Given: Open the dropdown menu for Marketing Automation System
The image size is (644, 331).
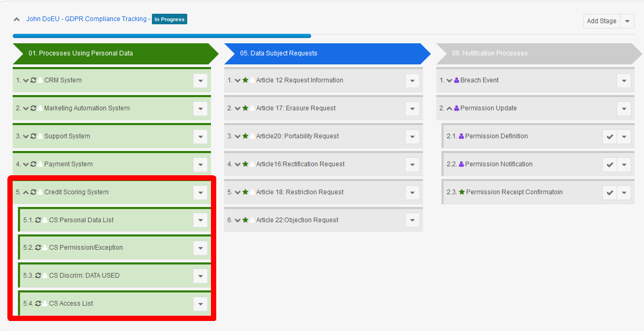Looking at the screenshot, I should [200, 109].
